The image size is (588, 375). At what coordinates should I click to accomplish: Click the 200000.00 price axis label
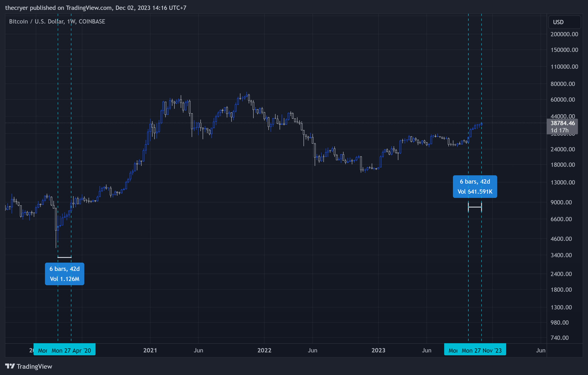click(564, 34)
